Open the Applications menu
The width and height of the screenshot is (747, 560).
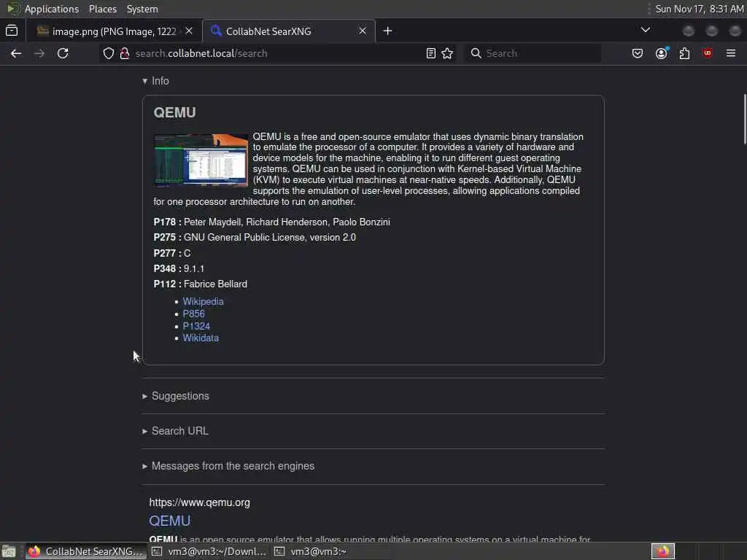tap(52, 9)
